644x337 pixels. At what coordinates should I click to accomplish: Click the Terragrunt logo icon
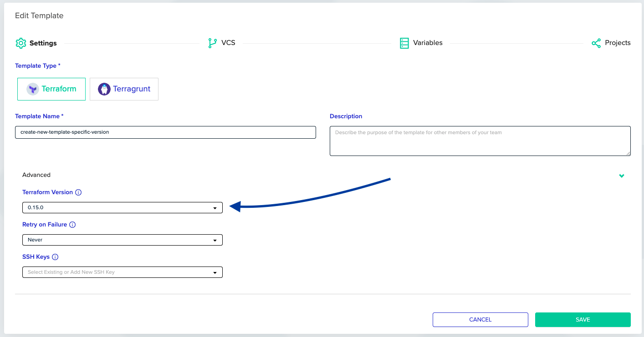(x=104, y=89)
